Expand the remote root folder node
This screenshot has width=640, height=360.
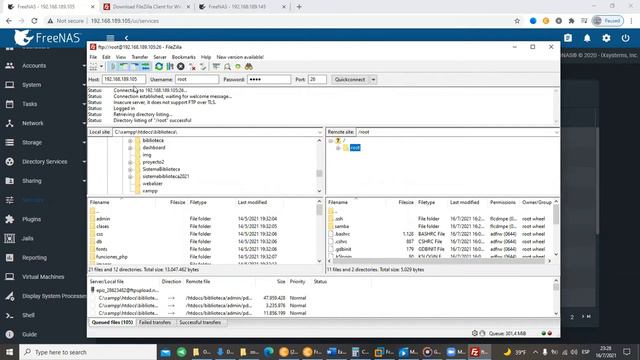338,148
